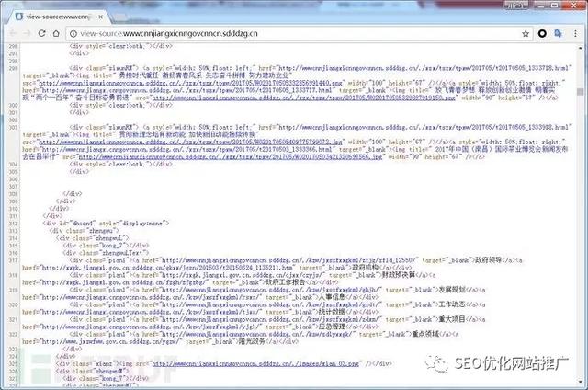588x390 pixels.
Task: Open the translate extension icon
Action: tap(558, 33)
